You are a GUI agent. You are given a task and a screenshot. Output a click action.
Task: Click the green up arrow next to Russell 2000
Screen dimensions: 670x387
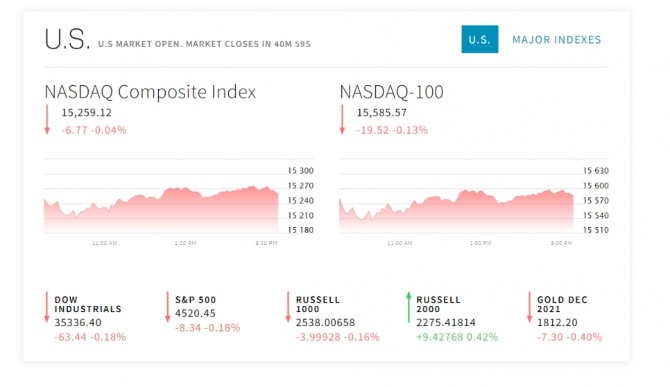(408, 307)
